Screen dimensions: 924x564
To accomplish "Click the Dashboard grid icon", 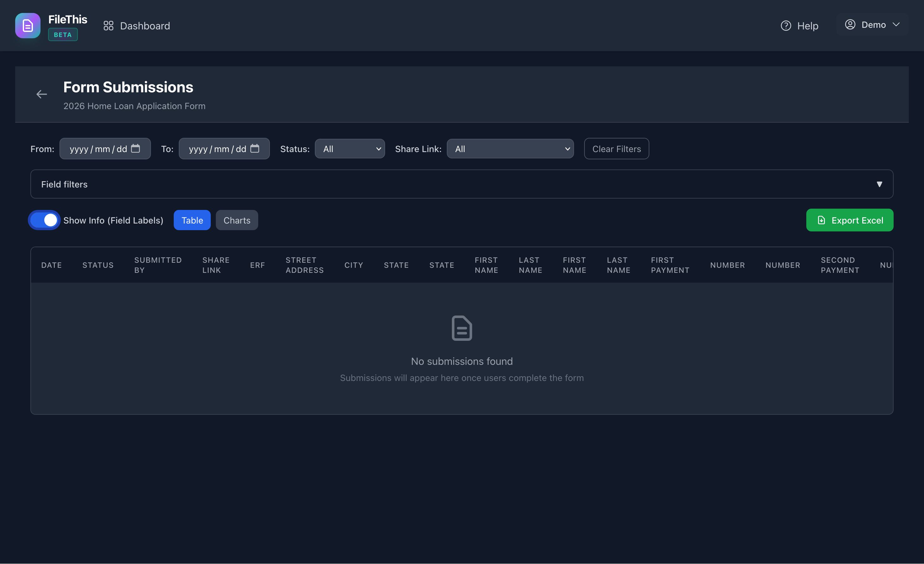I will point(108,26).
